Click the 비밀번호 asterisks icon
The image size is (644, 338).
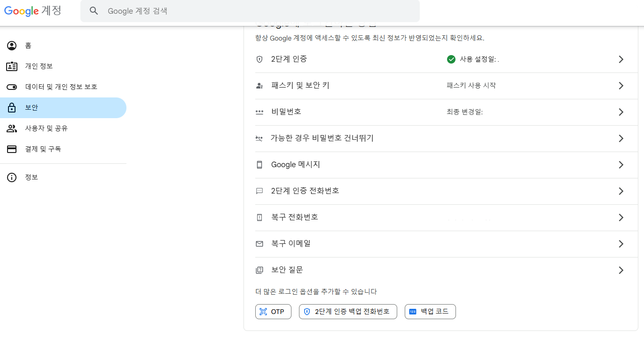pos(259,112)
